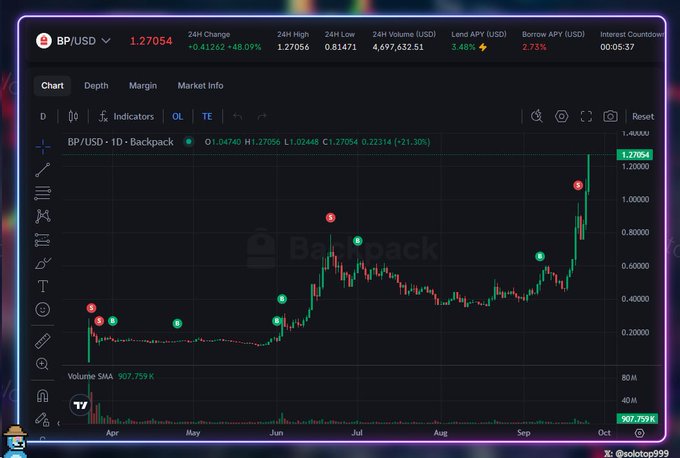
Task: Undo the last chart action
Action: pos(238,116)
